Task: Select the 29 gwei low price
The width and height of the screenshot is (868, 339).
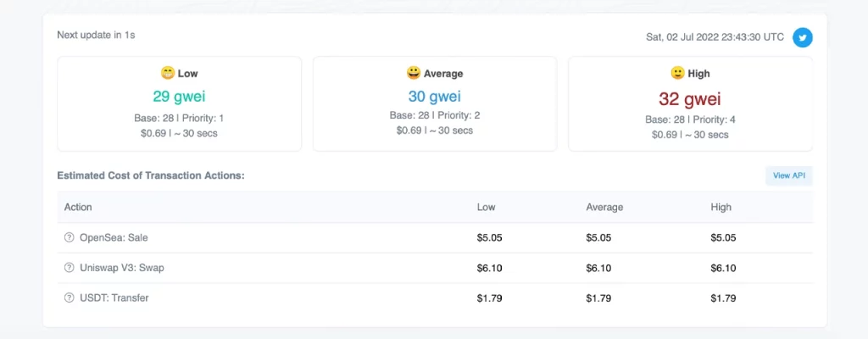Action: 180,97
